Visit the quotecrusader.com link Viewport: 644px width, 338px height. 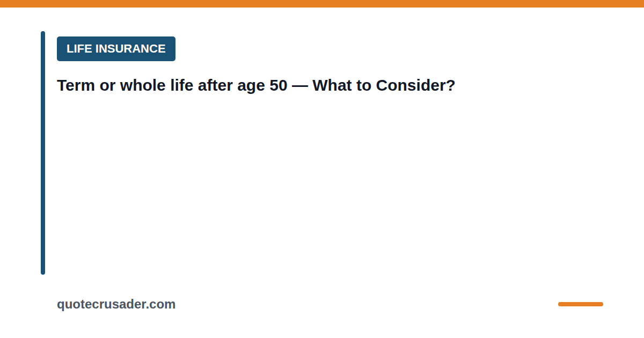coord(116,304)
